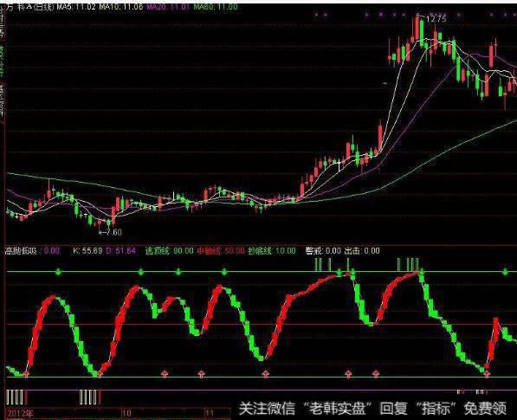Click the 高抛低吸 indicator name
The image size is (517, 420).
tap(21, 251)
